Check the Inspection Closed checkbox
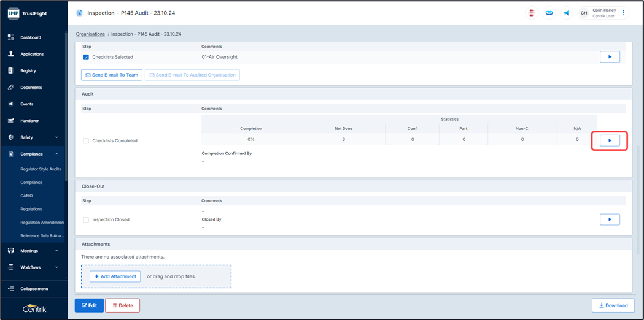The height and width of the screenshot is (320, 644). pos(86,219)
